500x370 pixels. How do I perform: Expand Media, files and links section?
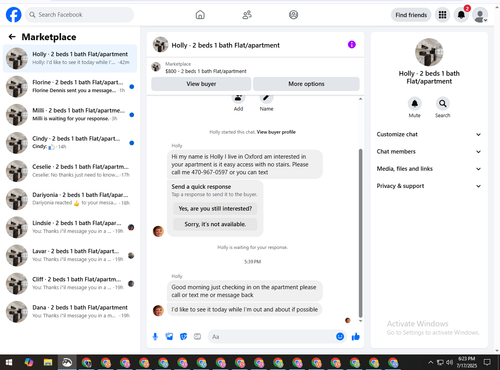(429, 169)
